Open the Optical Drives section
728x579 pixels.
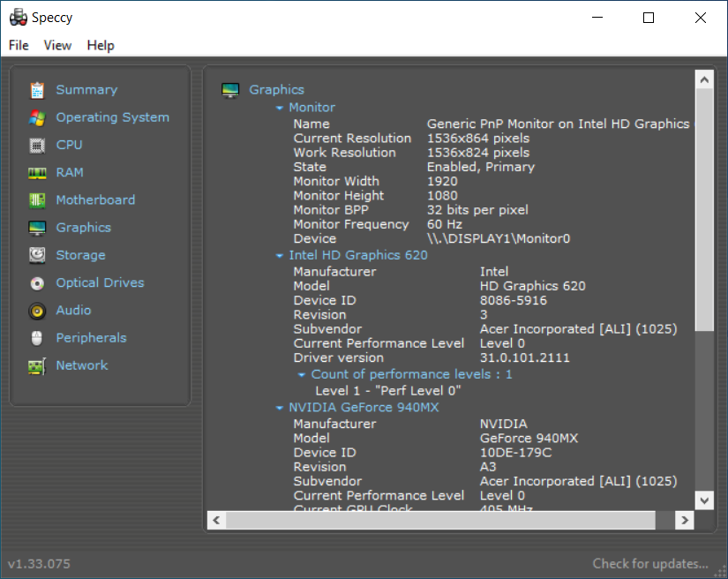tap(101, 282)
